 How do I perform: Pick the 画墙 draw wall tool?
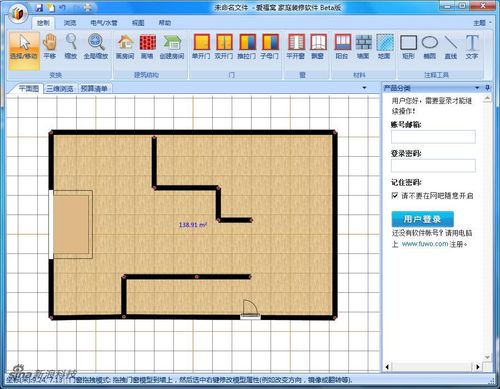(x=147, y=47)
